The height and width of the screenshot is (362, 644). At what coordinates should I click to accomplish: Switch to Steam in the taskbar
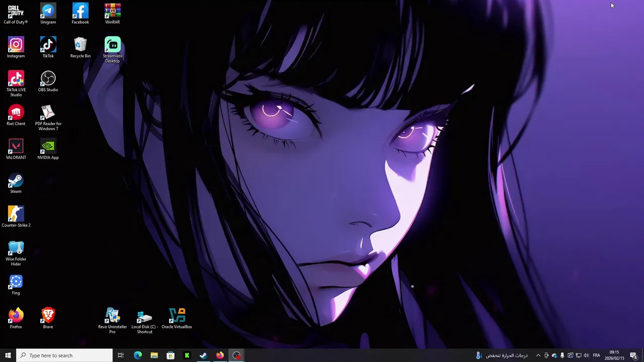(203, 355)
